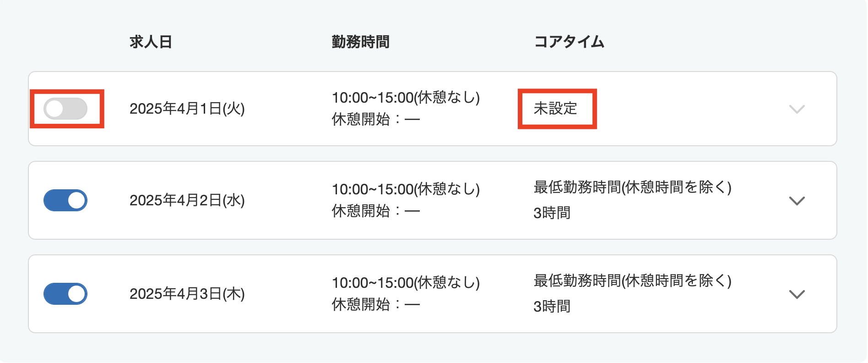Disable the toggle for 2025年4月2日(水)
Viewport: 868px width, 363px height.
[x=65, y=200]
